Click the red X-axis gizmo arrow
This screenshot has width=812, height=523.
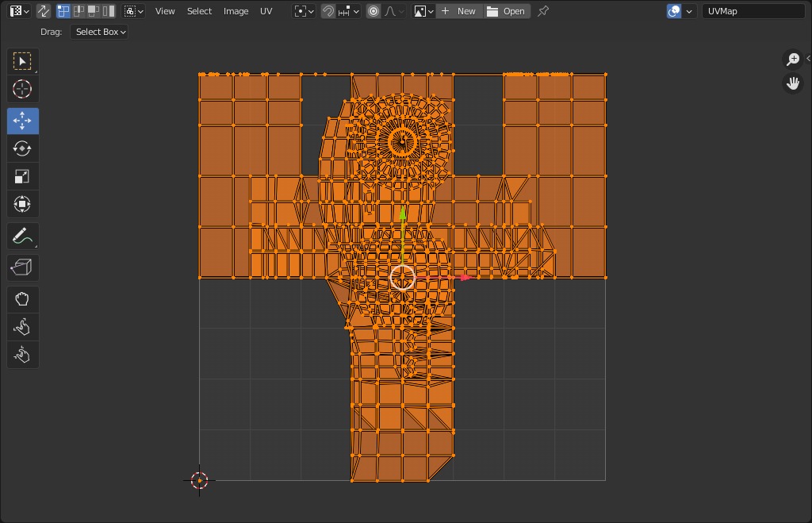pyautogui.click(x=465, y=278)
